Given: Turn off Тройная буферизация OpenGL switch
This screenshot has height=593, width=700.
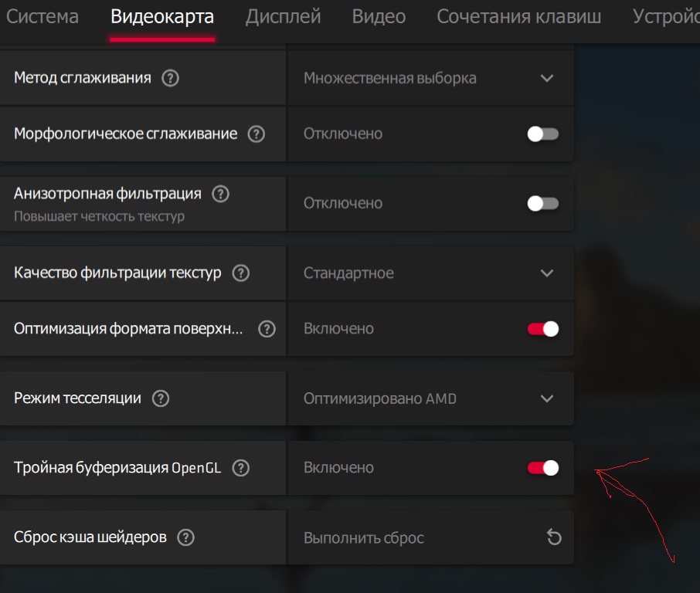Looking at the screenshot, I should point(542,468).
